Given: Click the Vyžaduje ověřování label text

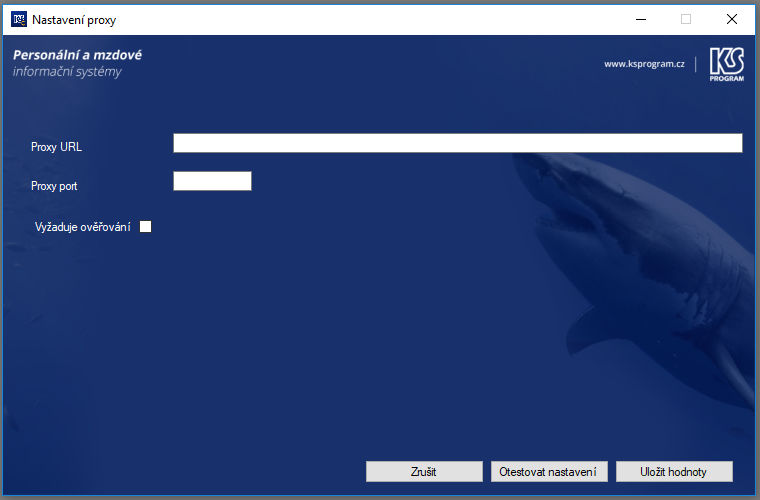Looking at the screenshot, I should (82, 227).
